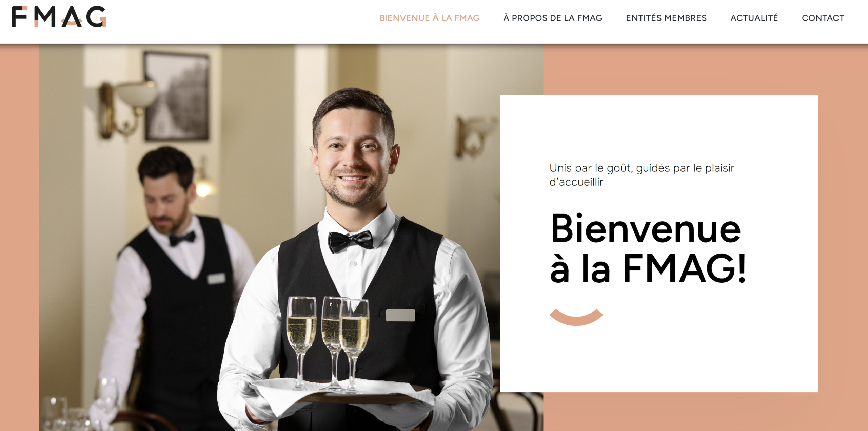The width and height of the screenshot is (868, 431).
Task: Open the Contact page link
Action: 823,18
